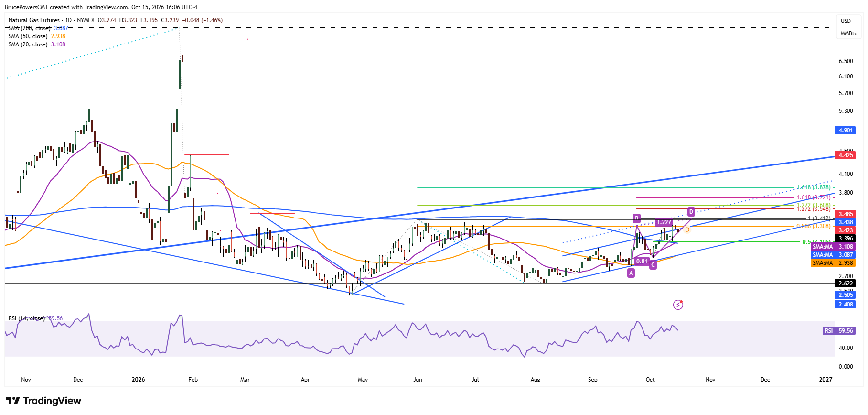This screenshot has height=415, width=868.
Task: Click the USD currency label
Action: point(846,21)
